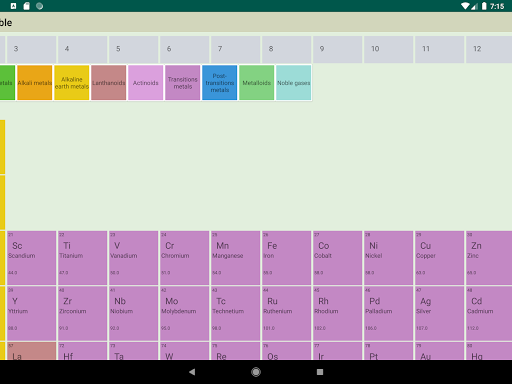This screenshot has width=512, height=384.
Task: Open the Palladium (Pd) element tile
Action: pos(389,313)
